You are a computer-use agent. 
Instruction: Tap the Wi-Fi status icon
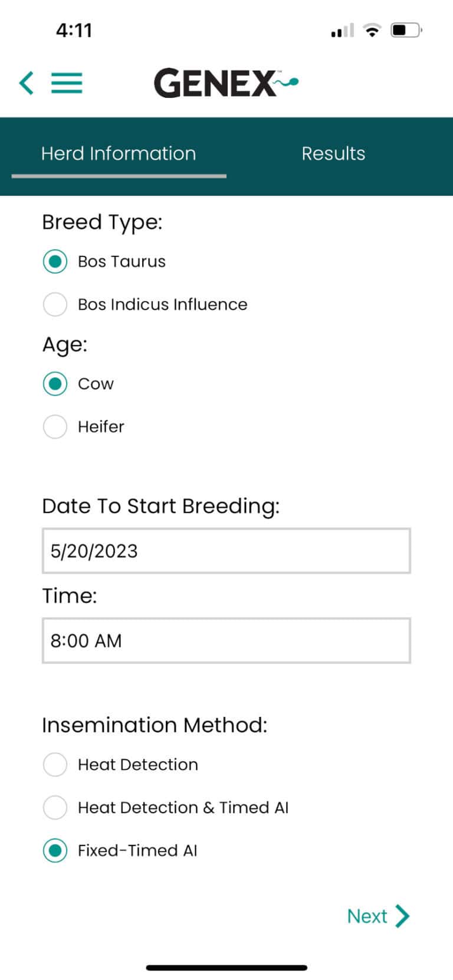pyautogui.click(x=372, y=30)
